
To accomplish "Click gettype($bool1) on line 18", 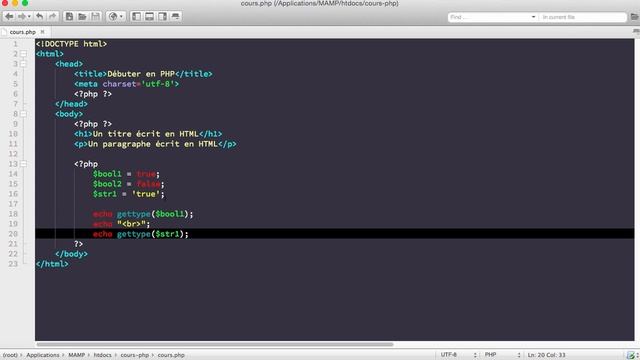I will 153,214.
